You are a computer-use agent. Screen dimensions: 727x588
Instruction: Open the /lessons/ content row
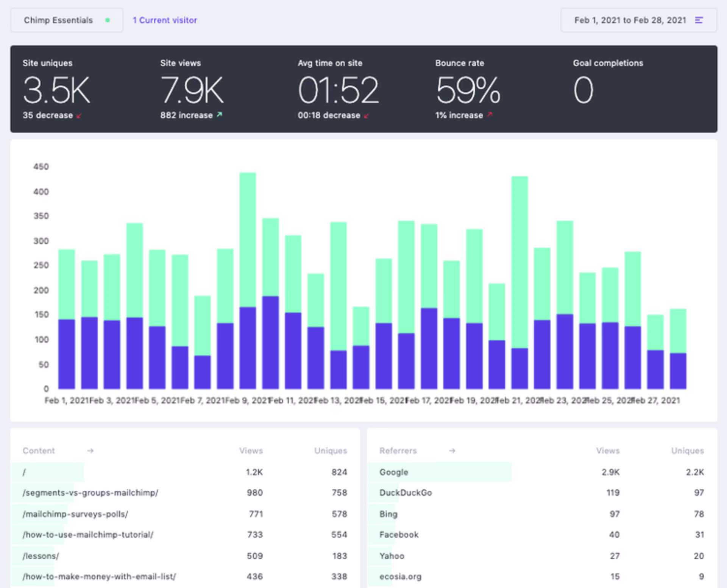pos(41,556)
